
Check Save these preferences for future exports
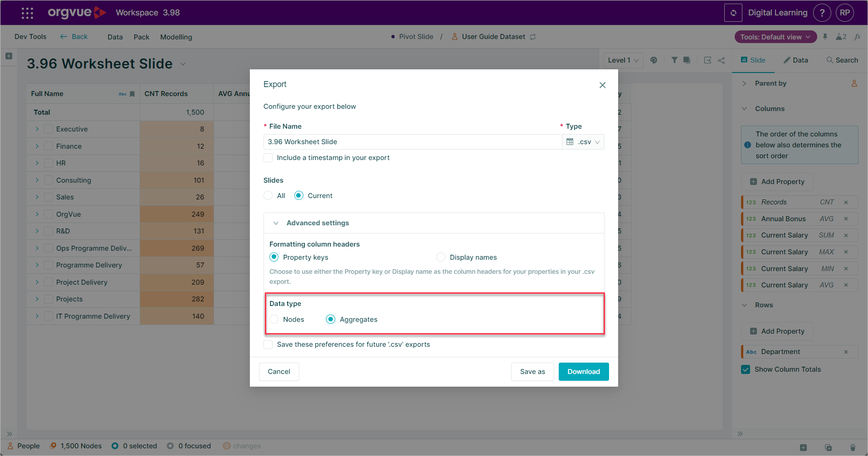click(268, 344)
